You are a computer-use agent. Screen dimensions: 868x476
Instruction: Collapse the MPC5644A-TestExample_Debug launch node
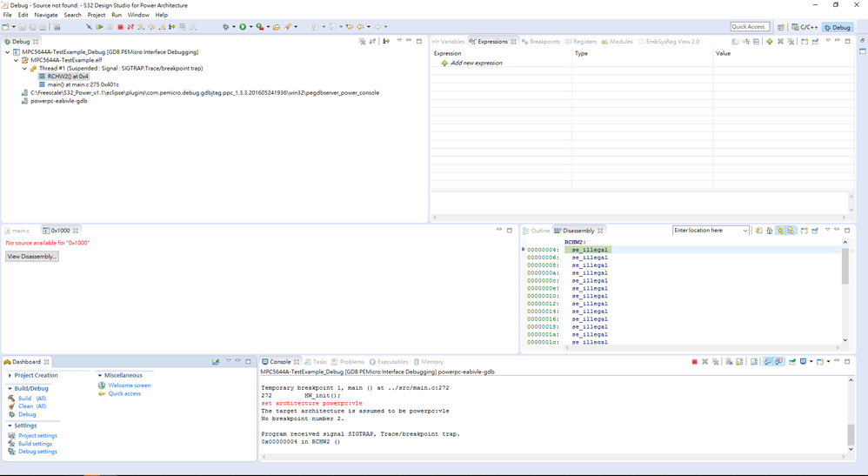[x=7, y=52]
